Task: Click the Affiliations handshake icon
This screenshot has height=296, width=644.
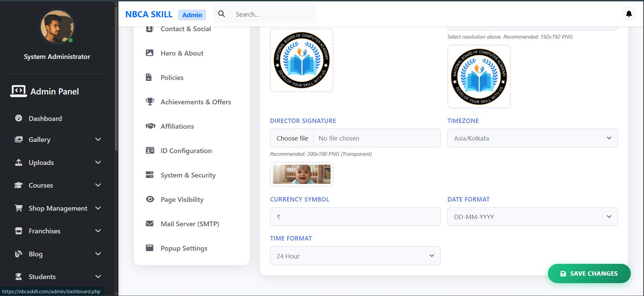Action: coord(150,126)
